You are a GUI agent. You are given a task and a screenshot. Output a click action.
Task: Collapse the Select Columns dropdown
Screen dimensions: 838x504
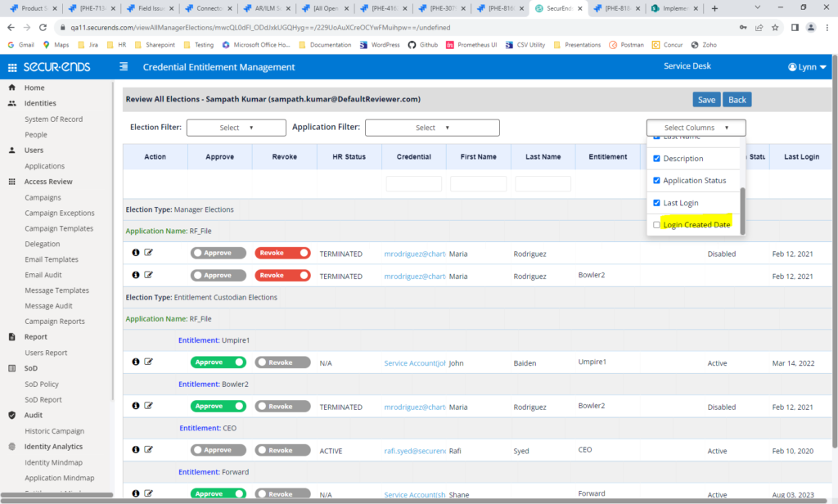coord(696,128)
